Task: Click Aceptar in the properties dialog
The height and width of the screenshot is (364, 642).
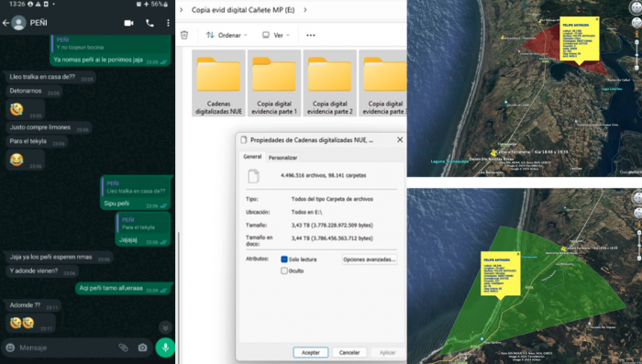Action: pos(310,352)
